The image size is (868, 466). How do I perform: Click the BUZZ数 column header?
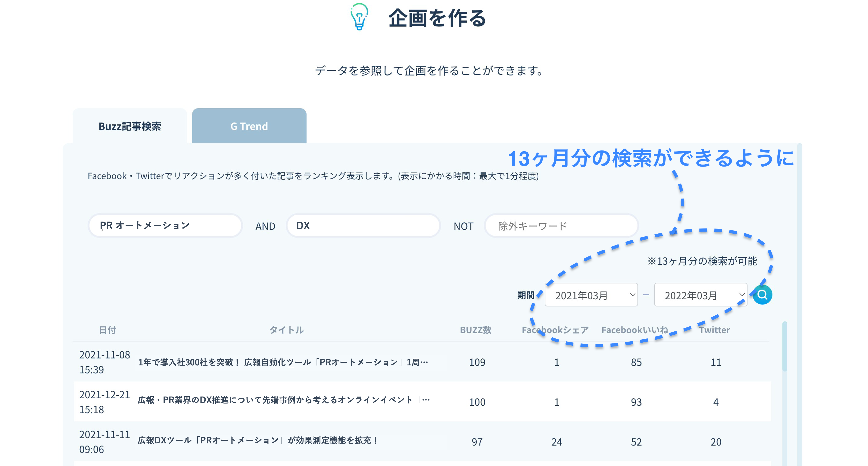point(476,330)
